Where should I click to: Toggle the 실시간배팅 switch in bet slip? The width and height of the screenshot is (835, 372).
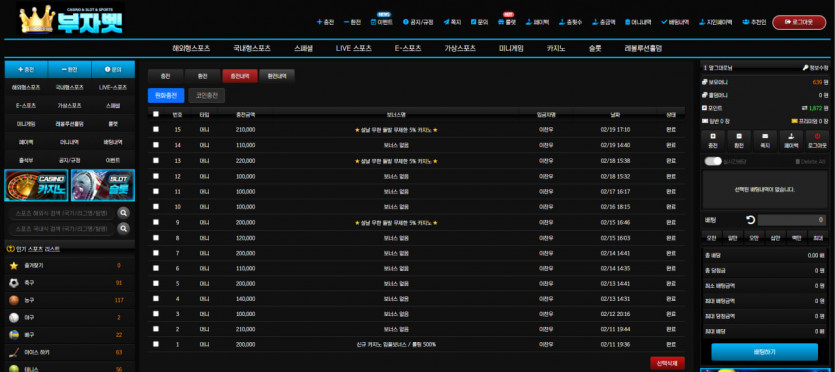(713, 161)
